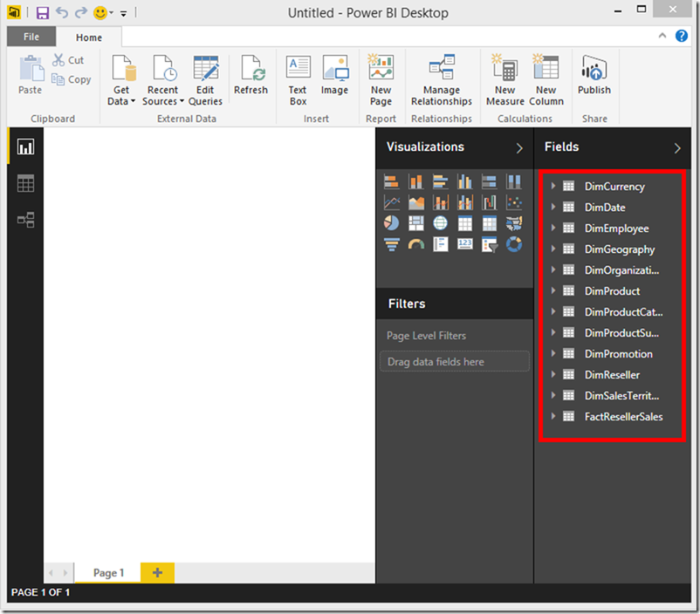Open the customize quick access toolbar arrow

click(x=124, y=14)
